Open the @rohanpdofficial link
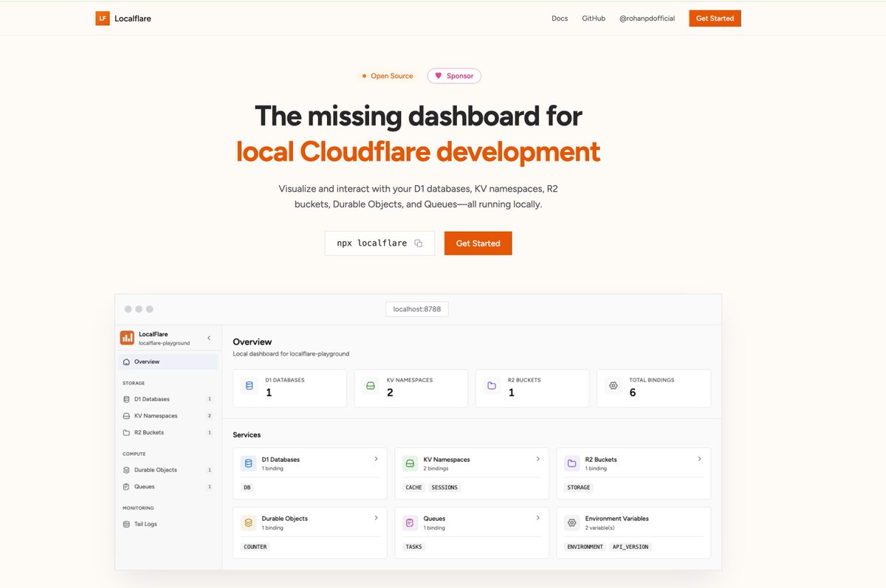Image resolution: width=886 pixels, height=588 pixels. (x=647, y=18)
